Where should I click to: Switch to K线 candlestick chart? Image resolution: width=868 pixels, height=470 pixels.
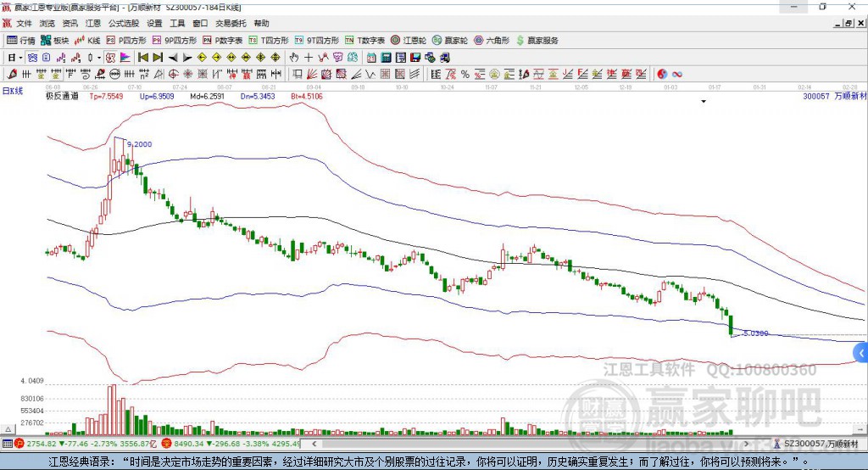[87, 41]
